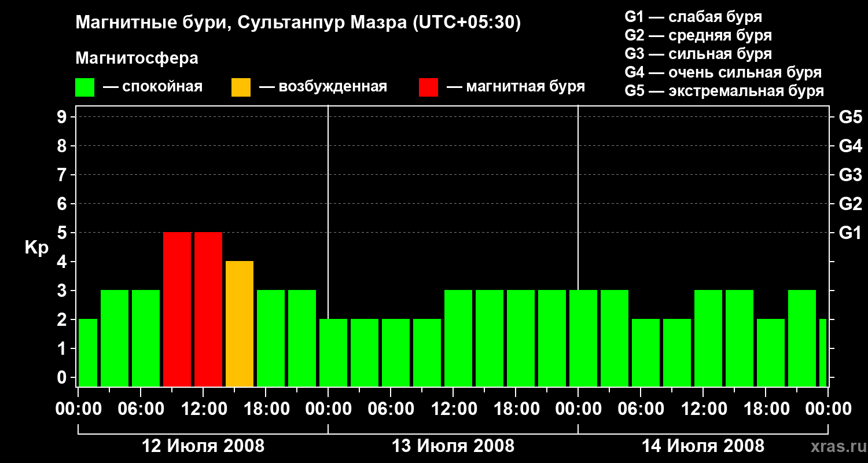
Task: Click the green bar starting 18:00 on 14 July
Action: click(x=771, y=353)
